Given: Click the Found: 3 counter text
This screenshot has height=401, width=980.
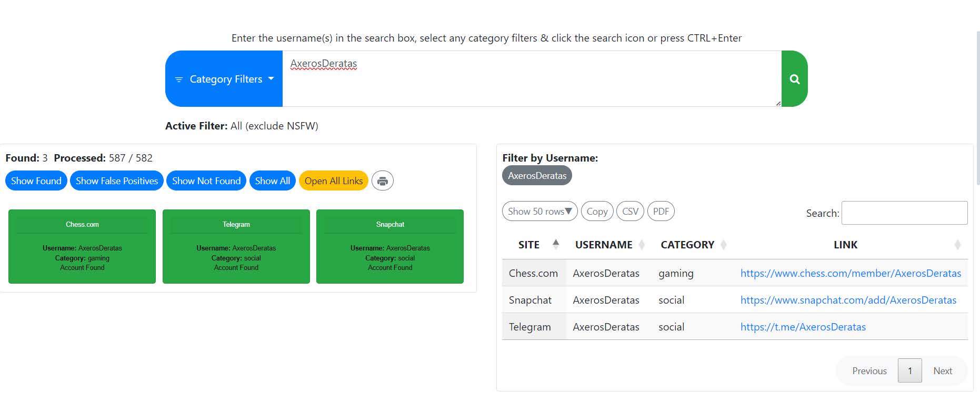Looking at the screenshot, I should [26, 158].
